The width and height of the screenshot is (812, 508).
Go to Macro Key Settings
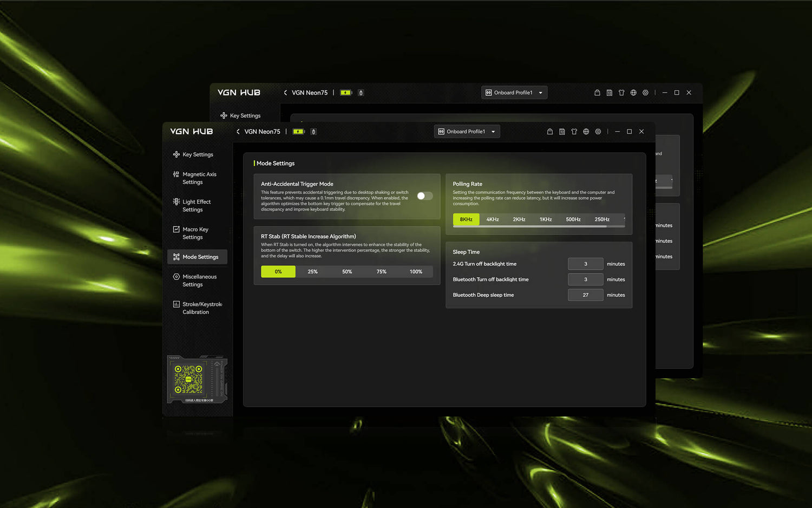tap(197, 233)
